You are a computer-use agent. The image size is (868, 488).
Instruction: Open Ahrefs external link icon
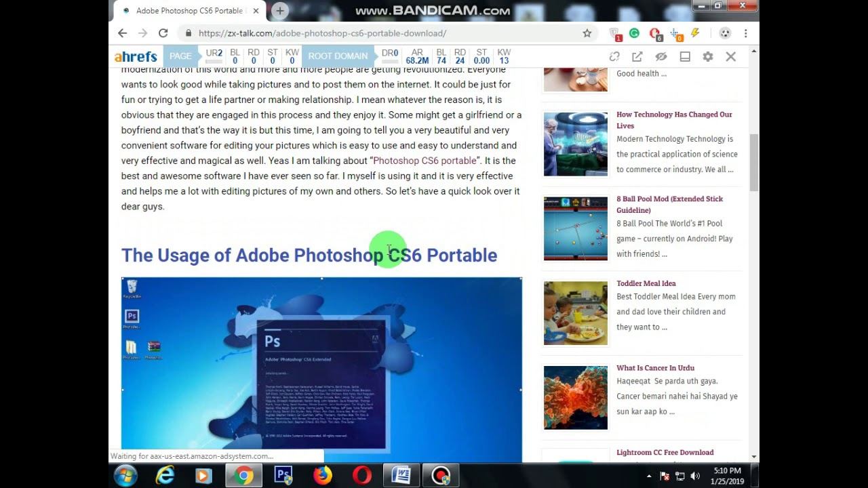point(637,57)
